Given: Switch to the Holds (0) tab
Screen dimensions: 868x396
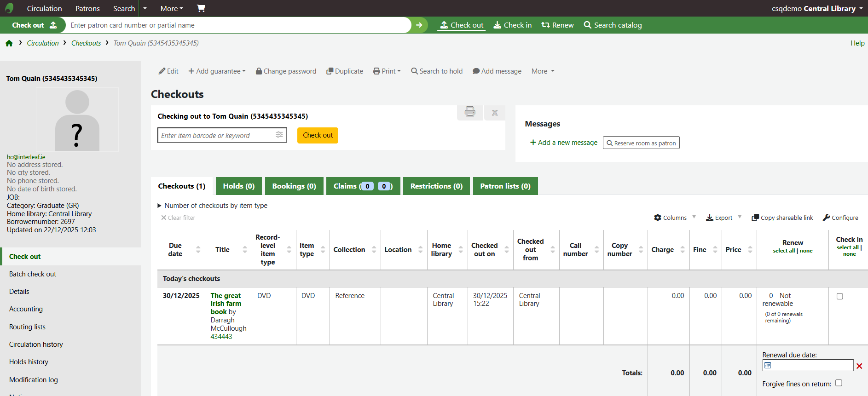Looking at the screenshot, I should [x=238, y=186].
